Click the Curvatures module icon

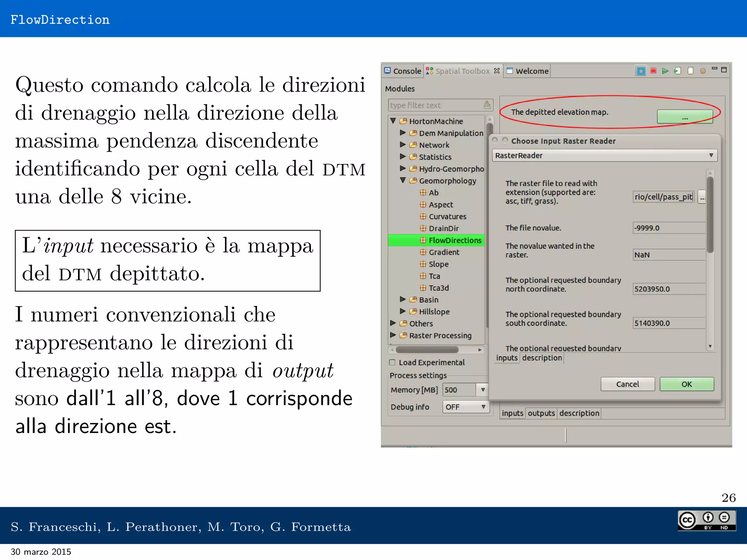pyautogui.click(x=423, y=216)
